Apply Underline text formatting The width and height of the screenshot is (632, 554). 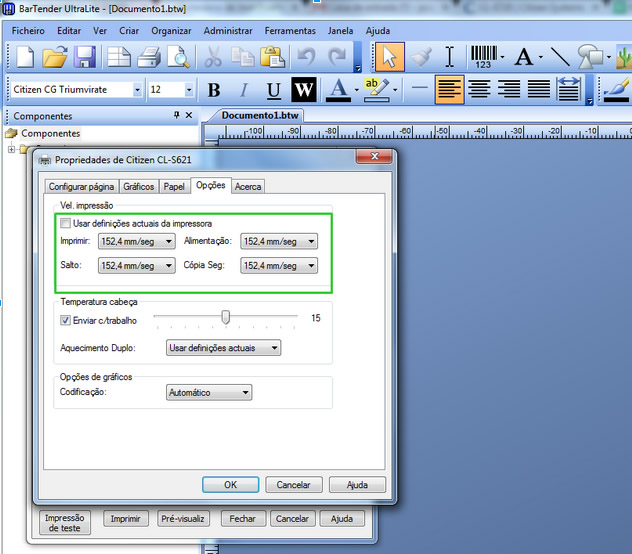pyautogui.click(x=274, y=90)
